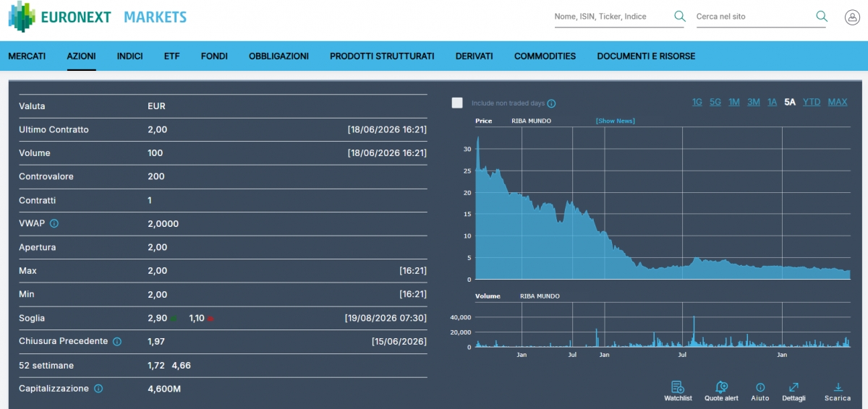Image resolution: width=868 pixels, height=409 pixels.
Task: Click the Ultimo Contratto value 2,00
Action: point(157,129)
